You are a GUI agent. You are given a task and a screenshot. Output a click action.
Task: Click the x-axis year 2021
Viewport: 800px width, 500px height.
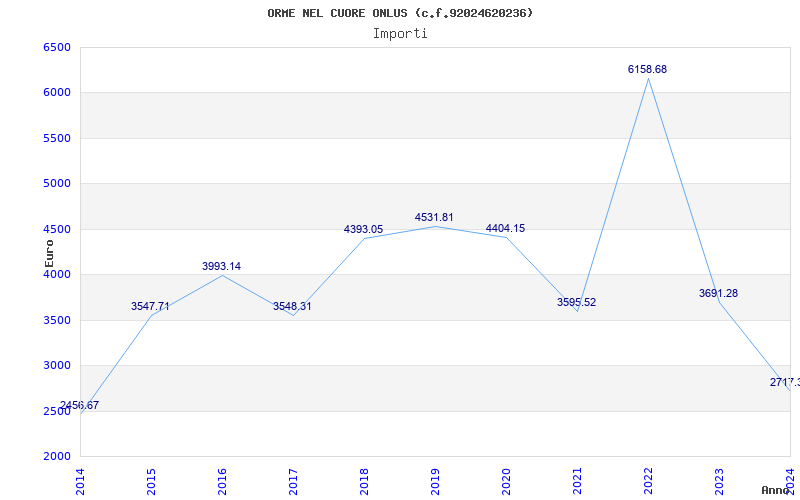[x=577, y=482]
